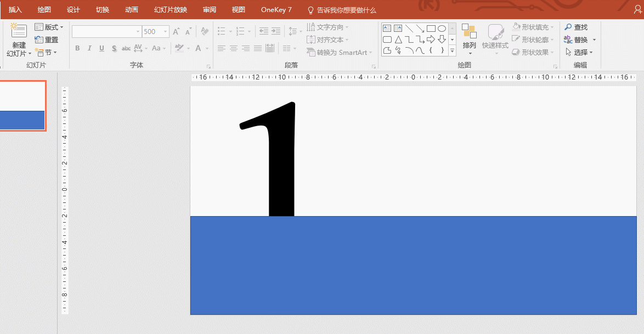The image size is (644, 334).
Task: Pick the elbow connector shape
Action: [x=409, y=39]
